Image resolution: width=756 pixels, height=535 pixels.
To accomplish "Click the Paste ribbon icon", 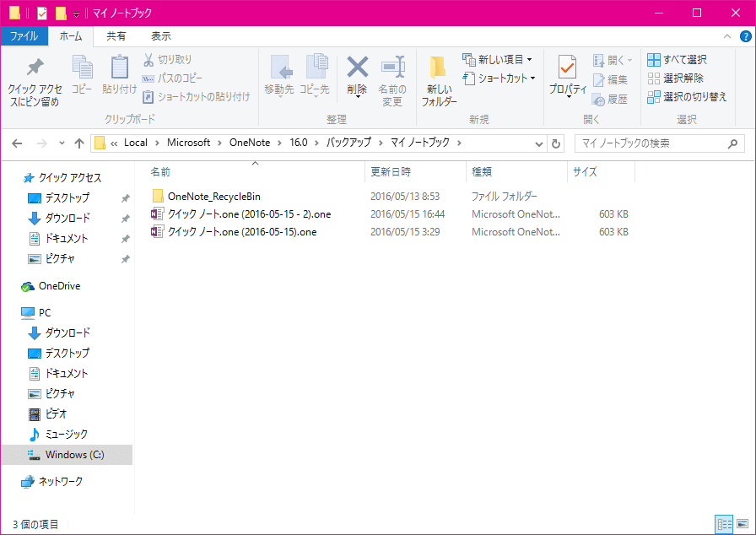I will point(119,75).
